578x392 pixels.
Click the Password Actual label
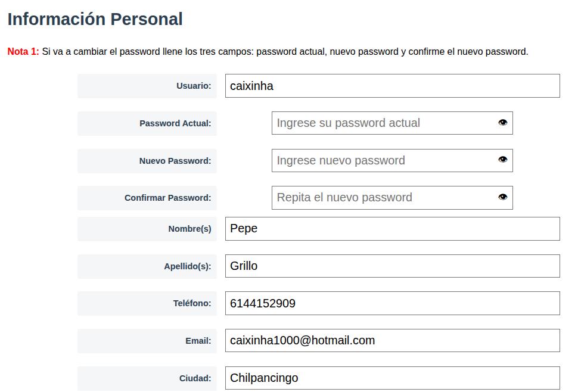(175, 123)
